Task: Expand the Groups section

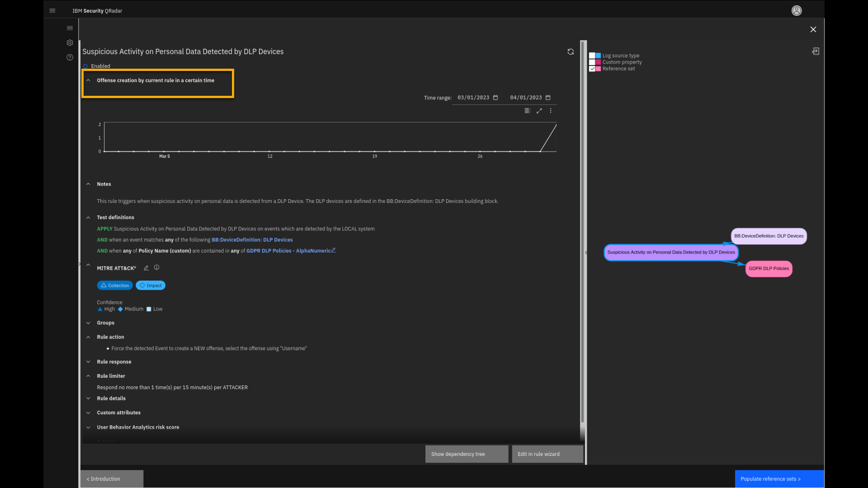Action: pos(88,323)
